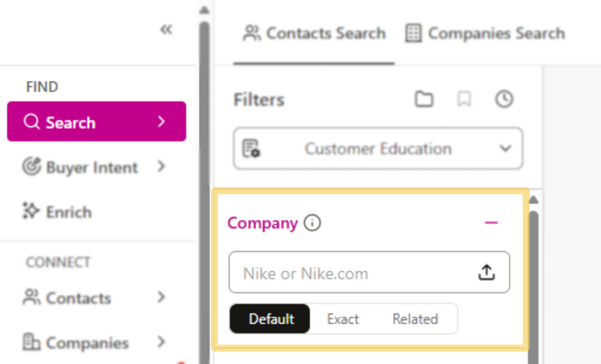Open Buyer Intent target icon

[32, 167]
